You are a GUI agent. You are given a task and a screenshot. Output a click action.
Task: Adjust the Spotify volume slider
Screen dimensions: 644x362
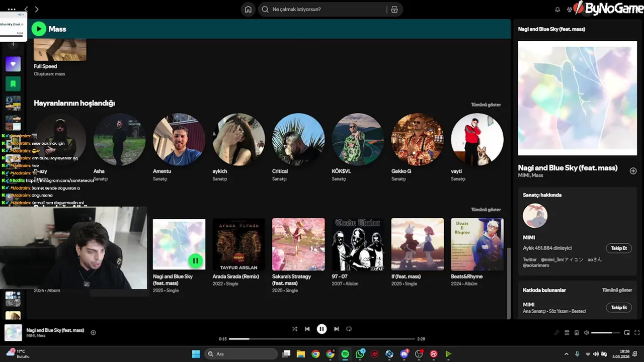(605, 332)
